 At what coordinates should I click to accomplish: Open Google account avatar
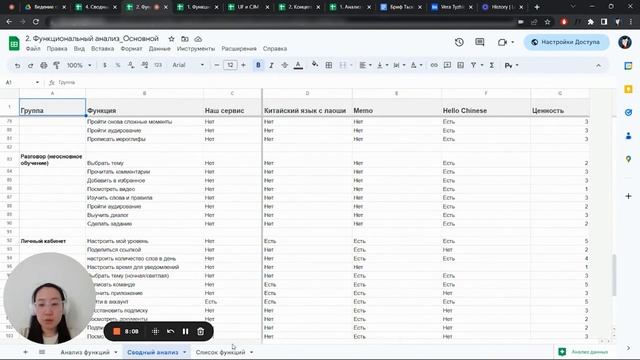tap(625, 42)
